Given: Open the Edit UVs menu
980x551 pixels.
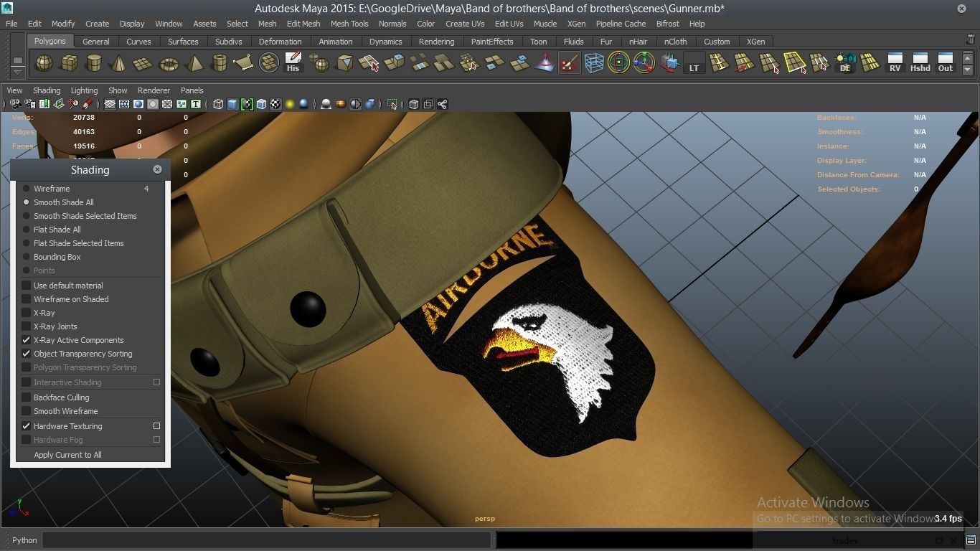Looking at the screenshot, I should (x=509, y=24).
